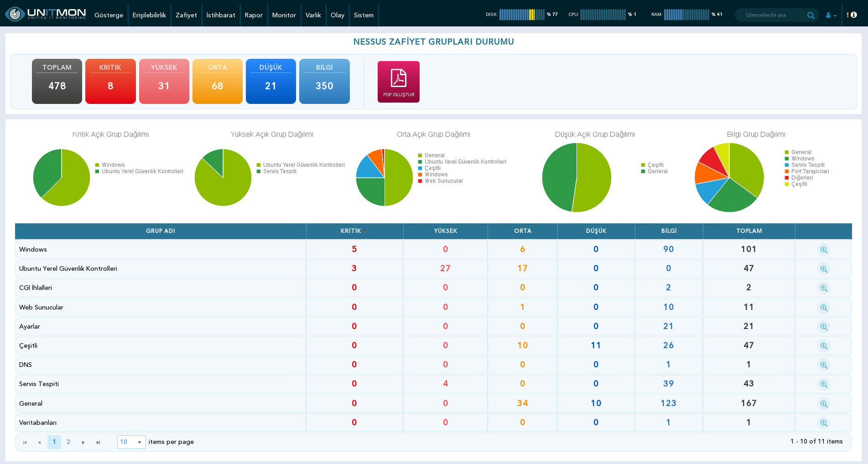Expand the user account dropdown
The height and width of the screenshot is (464, 868).
831,15
